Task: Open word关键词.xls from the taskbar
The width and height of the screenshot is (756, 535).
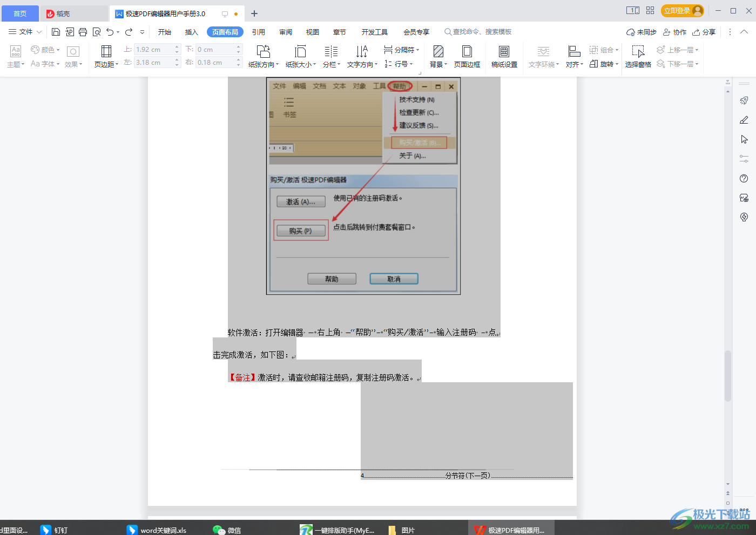Action: (157, 530)
